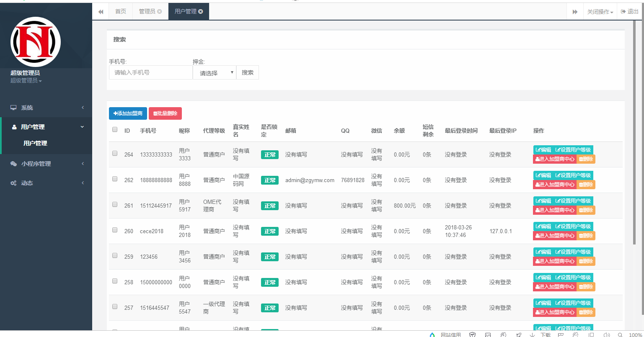644x337 pixels.
Task: Click the site logo above 超级管理员
Action: coord(35,42)
